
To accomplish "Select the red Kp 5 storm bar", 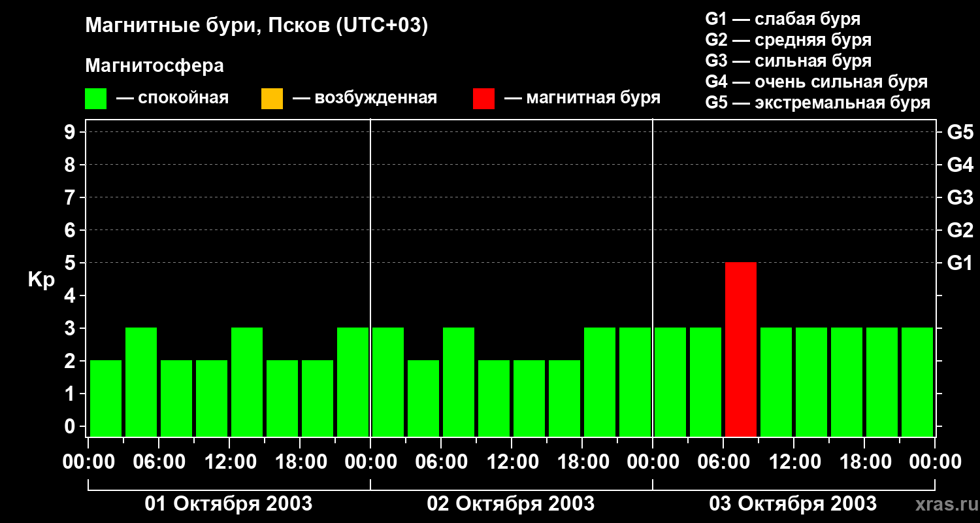I will 741,349.
